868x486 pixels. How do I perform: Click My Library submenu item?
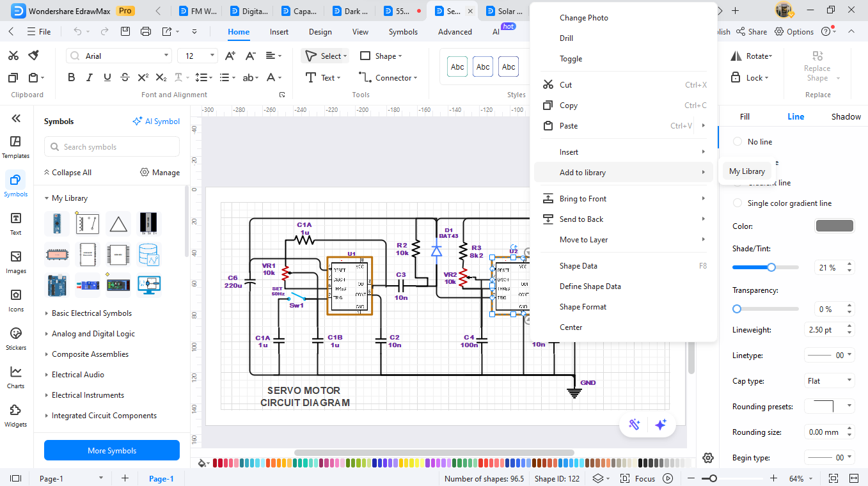pos(746,171)
